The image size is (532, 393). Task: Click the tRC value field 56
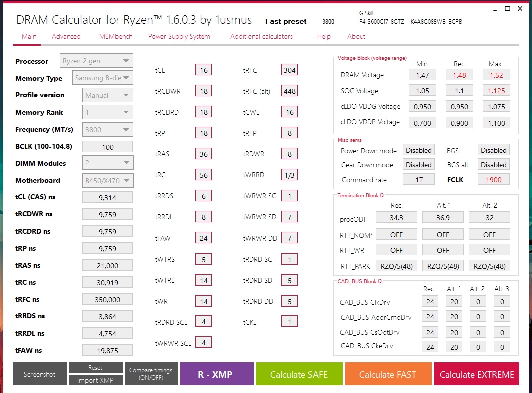204,175
